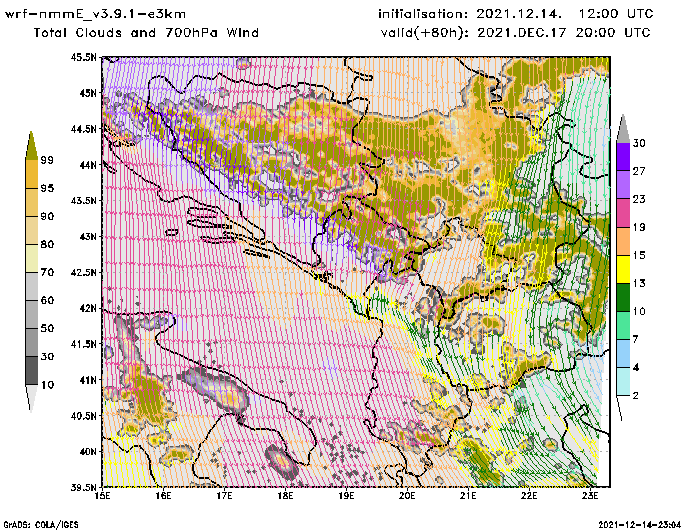The width and height of the screenshot is (700, 530).
Task: Click the '23E' longitude label
Action: 590,496
